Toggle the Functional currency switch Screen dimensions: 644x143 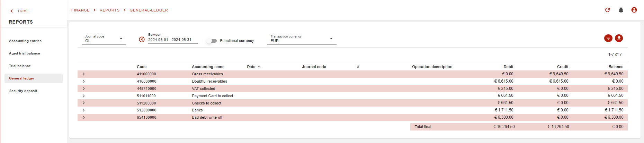tap(212, 41)
